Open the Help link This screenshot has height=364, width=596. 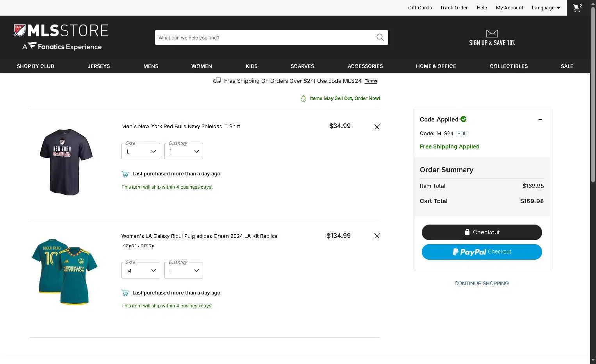(x=482, y=8)
